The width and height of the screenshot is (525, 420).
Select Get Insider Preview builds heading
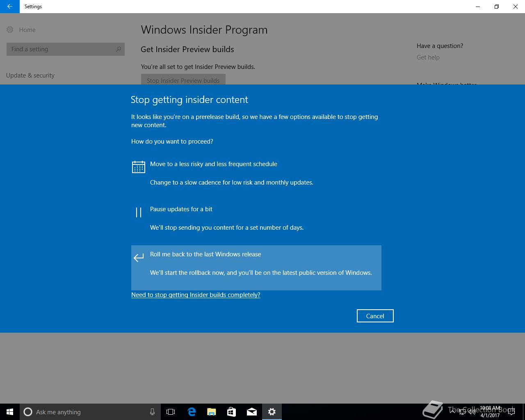(187, 49)
